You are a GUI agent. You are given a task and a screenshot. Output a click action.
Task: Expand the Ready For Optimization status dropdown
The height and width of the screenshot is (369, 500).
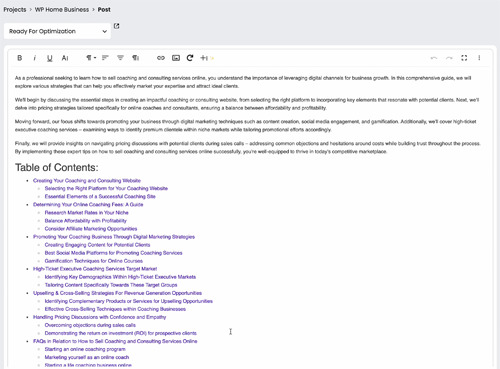coord(57,31)
